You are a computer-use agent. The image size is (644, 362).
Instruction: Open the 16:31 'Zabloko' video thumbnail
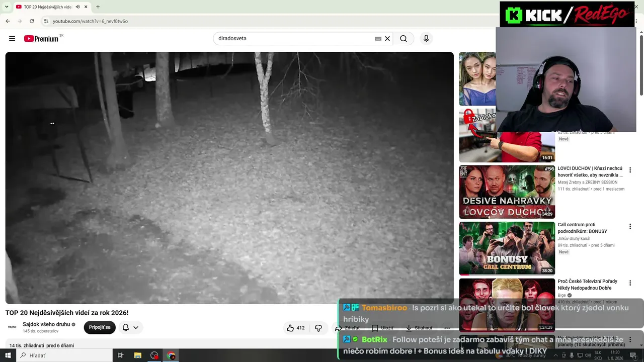click(x=507, y=135)
